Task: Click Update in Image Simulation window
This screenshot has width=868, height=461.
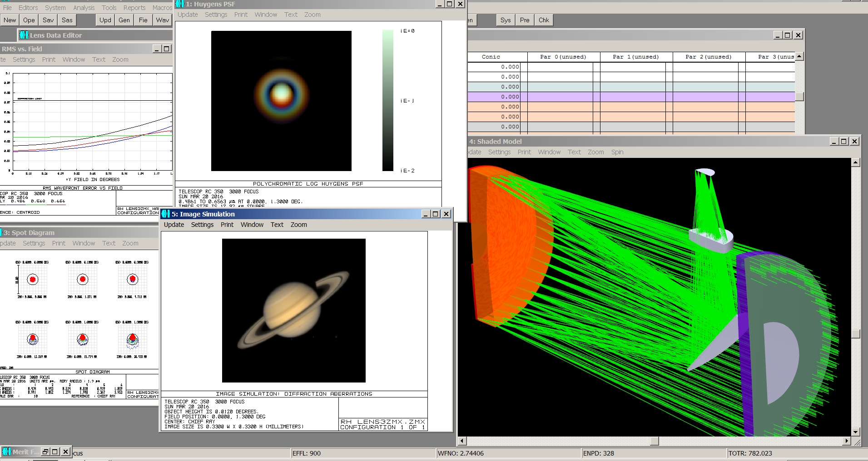Action: (x=174, y=225)
